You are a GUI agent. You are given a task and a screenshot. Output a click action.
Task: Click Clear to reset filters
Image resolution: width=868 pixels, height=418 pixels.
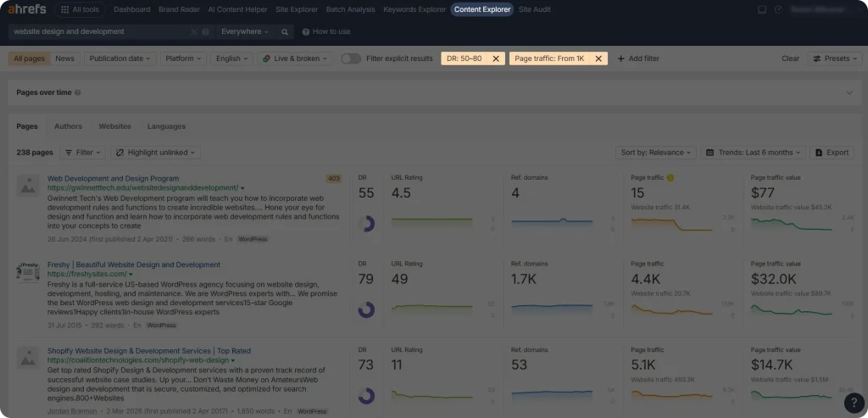click(x=791, y=59)
